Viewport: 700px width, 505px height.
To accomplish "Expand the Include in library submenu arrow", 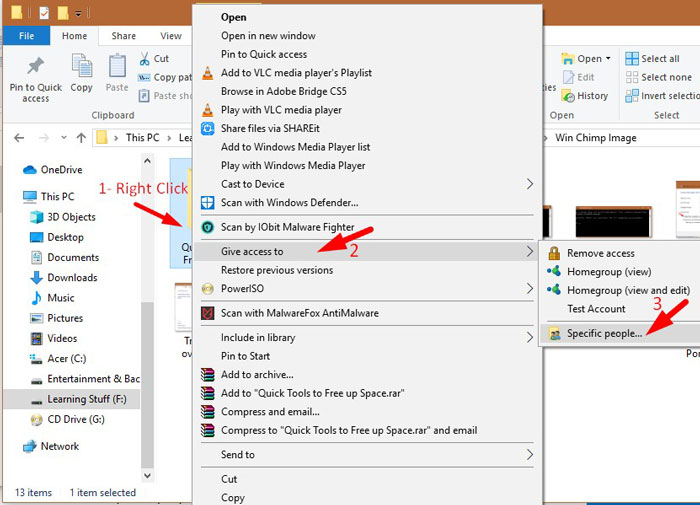I will [x=529, y=338].
